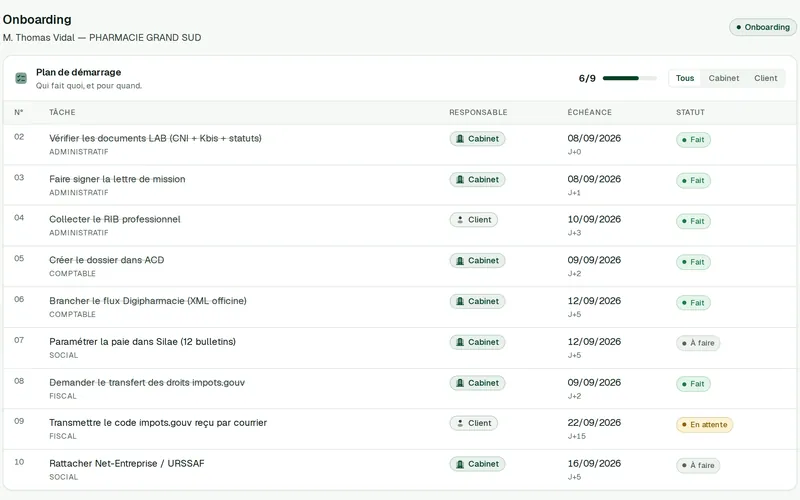This screenshot has height=500, width=800.
Task: Open task Créer le dossier dans ACD
Action: pos(107,260)
